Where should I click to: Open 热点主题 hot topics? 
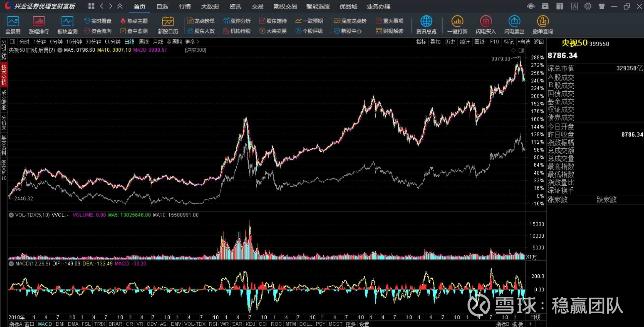pyautogui.click(x=134, y=21)
